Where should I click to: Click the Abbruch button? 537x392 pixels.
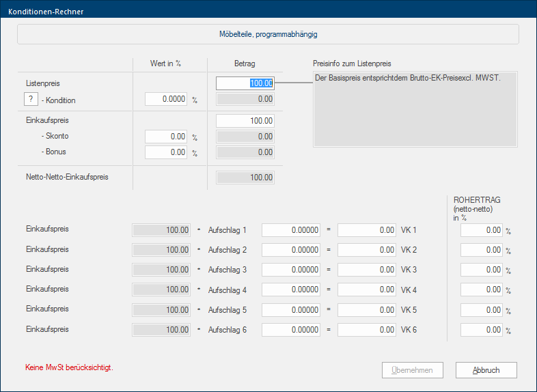click(486, 370)
